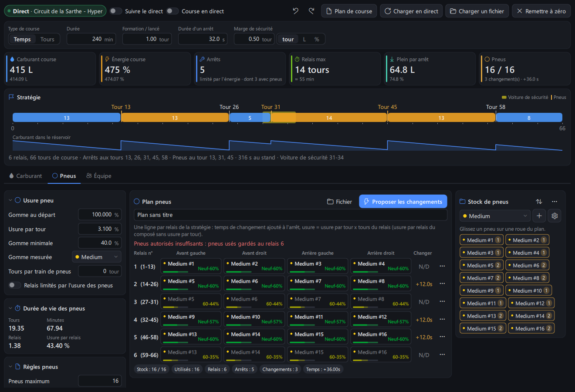Viewport: 575px width, 392px height.
Task: Click Charger un fichier
Action: [477, 11]
